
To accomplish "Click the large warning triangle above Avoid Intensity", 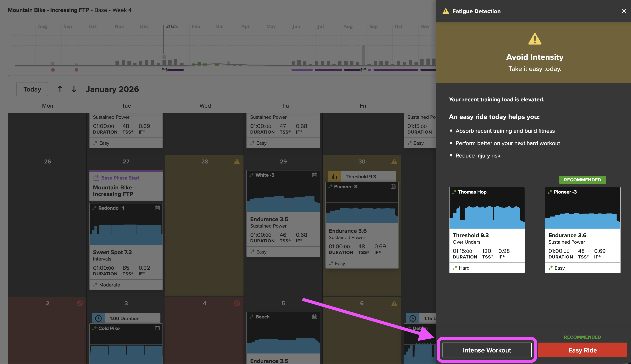I will 535,39.
